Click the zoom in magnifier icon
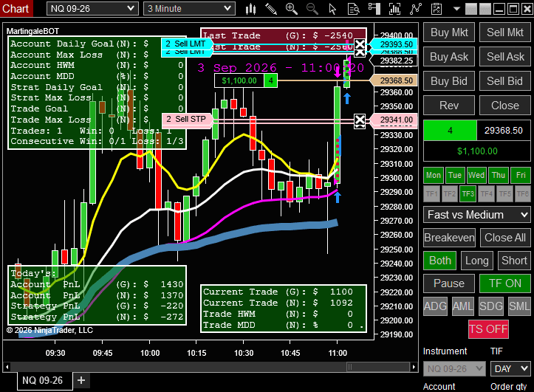The height and width of the screenshot is (392, 534). tap(292, 9)
